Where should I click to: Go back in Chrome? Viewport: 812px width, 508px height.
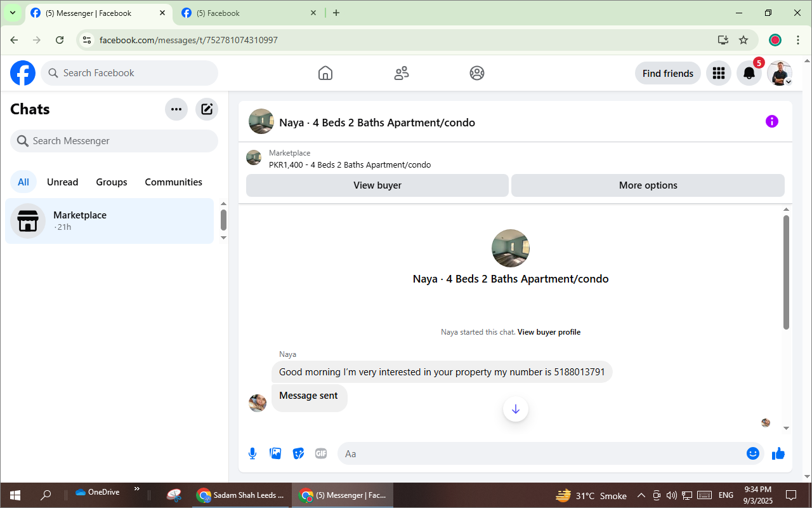coord(15,40)
